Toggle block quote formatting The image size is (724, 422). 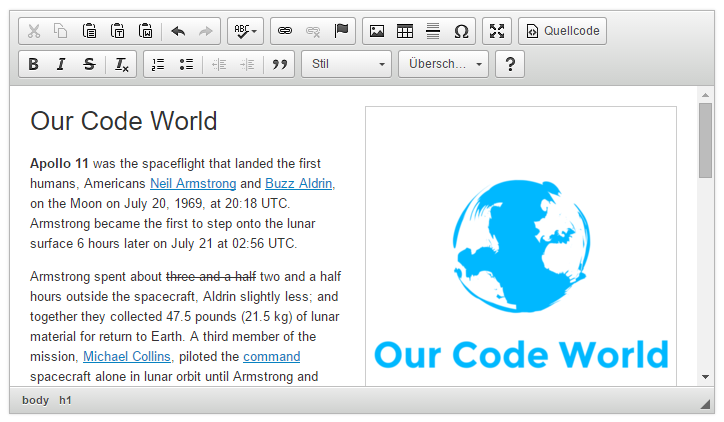pos(279,64)
